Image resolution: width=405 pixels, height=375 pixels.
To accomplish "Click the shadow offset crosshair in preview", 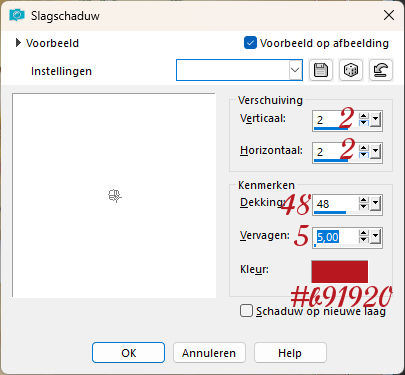I will point(115,196).
